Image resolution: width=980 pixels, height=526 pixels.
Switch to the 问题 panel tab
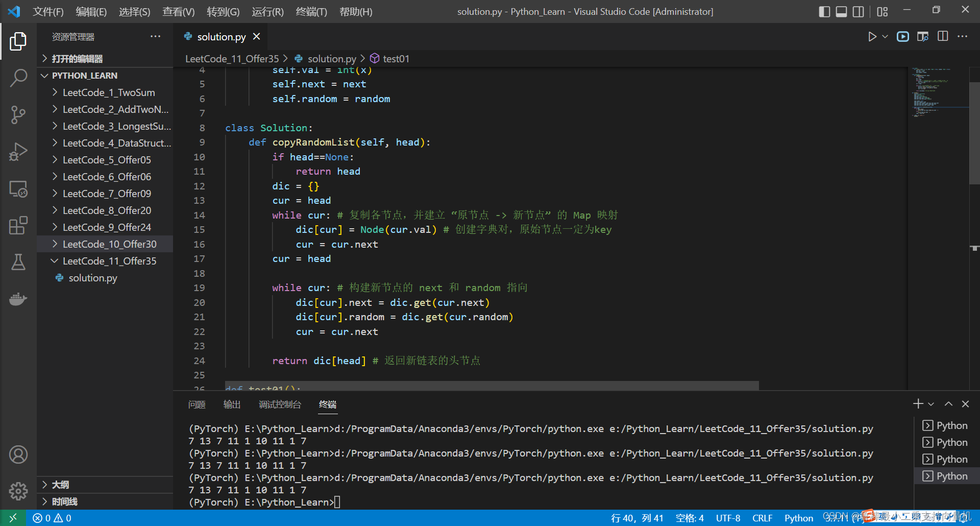point(197,404)
